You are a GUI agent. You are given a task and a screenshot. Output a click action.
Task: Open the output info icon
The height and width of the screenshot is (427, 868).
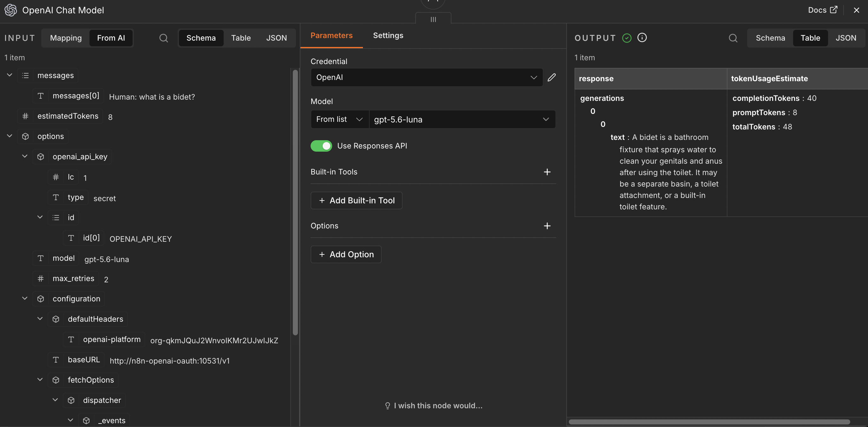pos(642,37)
